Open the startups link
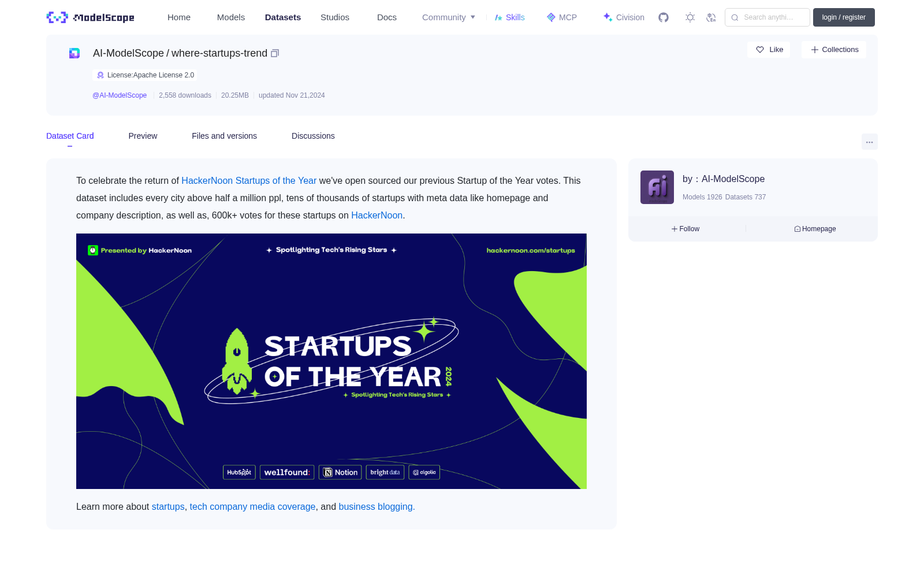Screen dimensions: 924x578 [x=168, y=507]
